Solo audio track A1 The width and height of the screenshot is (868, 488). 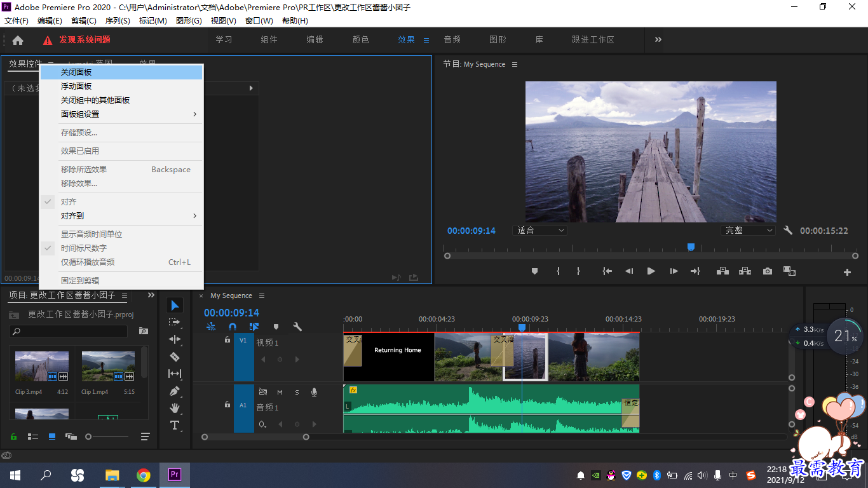pos(297,392)
